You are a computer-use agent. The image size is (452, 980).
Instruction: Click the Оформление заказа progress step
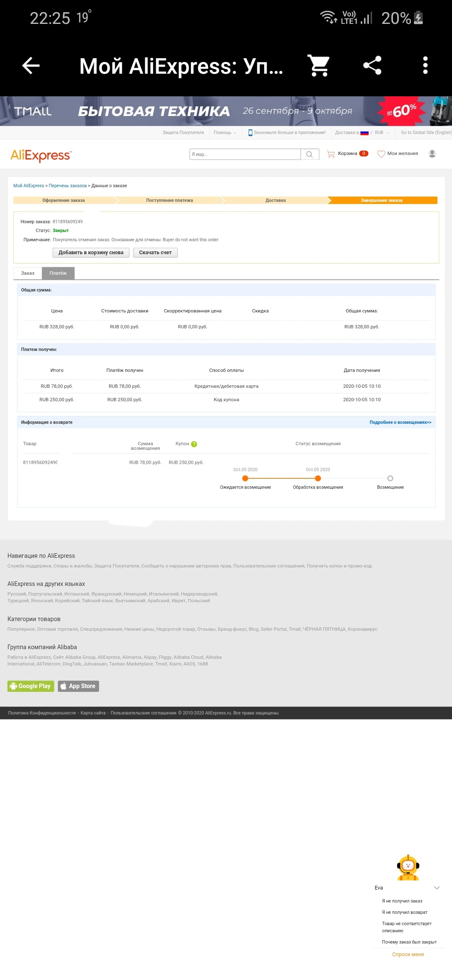pyautogui.click(x=64, y=200)
